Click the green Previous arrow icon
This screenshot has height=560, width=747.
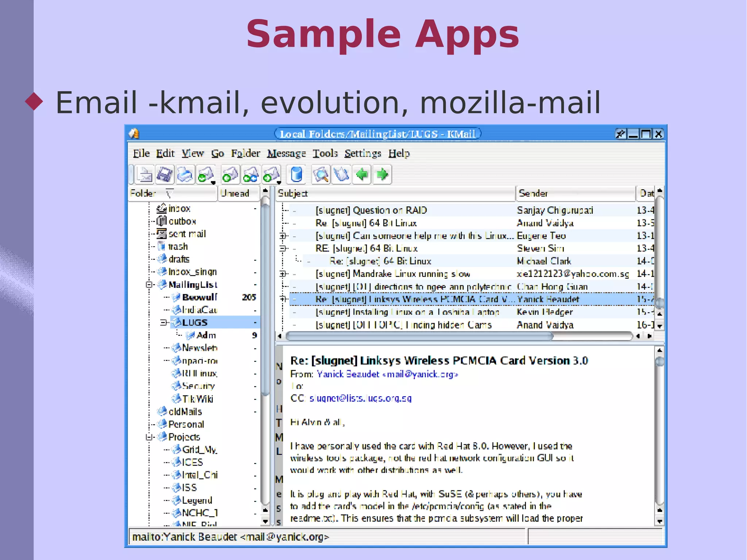362,174
